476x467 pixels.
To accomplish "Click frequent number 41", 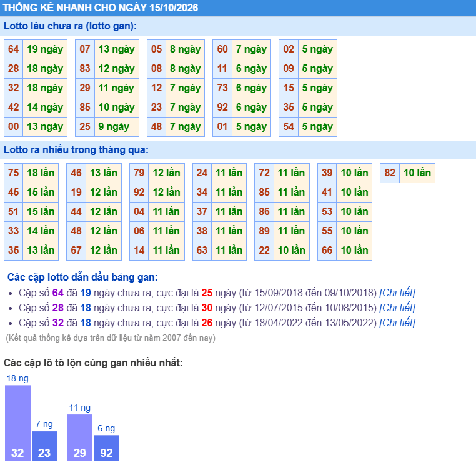I will (327, 193).
